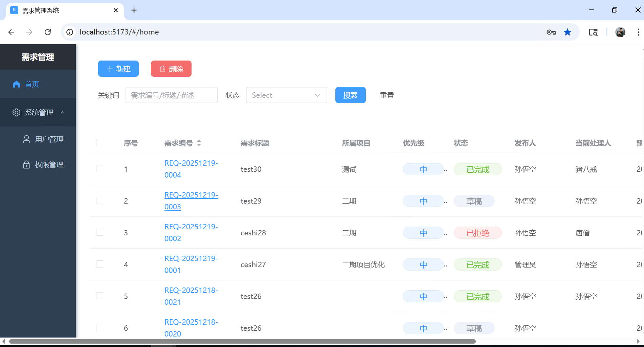The height and width of the screenshot is (347, 644).
Task: Open 用户管理 in the sidebar
Action: pos(38,139)
